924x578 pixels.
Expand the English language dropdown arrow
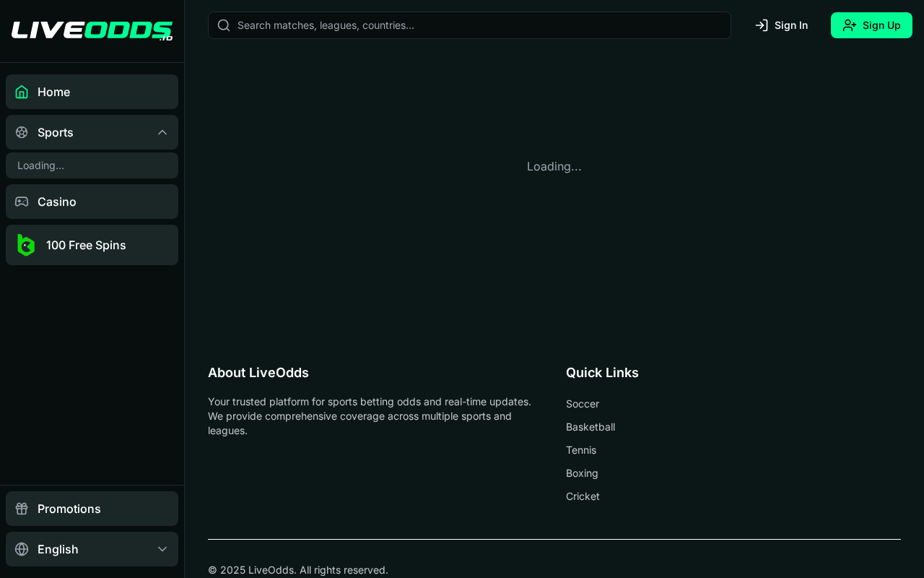162,549
